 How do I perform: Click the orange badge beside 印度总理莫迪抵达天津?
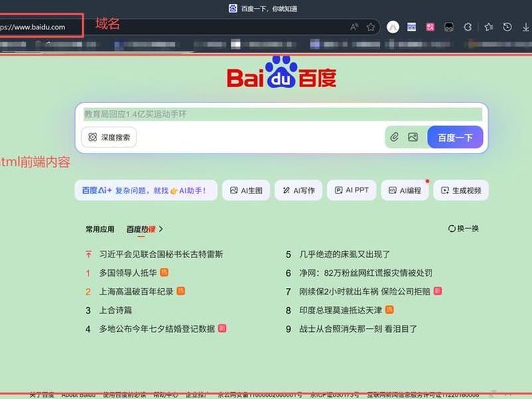pos(390,309)
